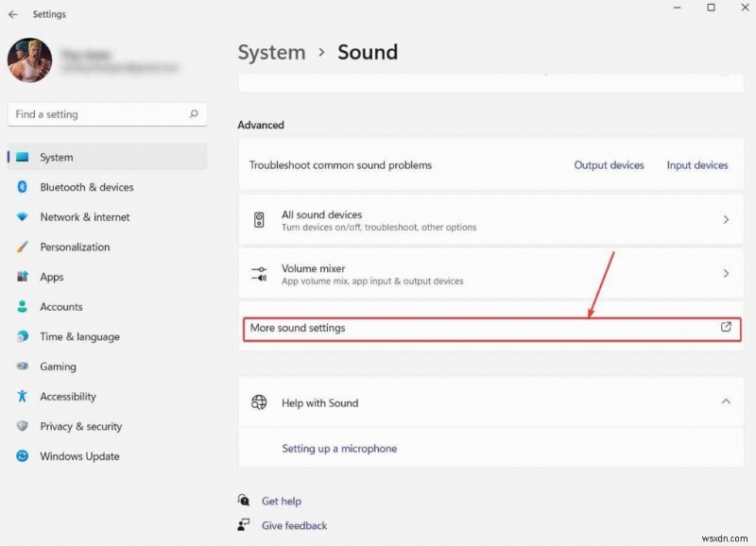
Task: Open Gaming settings
Action: (59, 367)
